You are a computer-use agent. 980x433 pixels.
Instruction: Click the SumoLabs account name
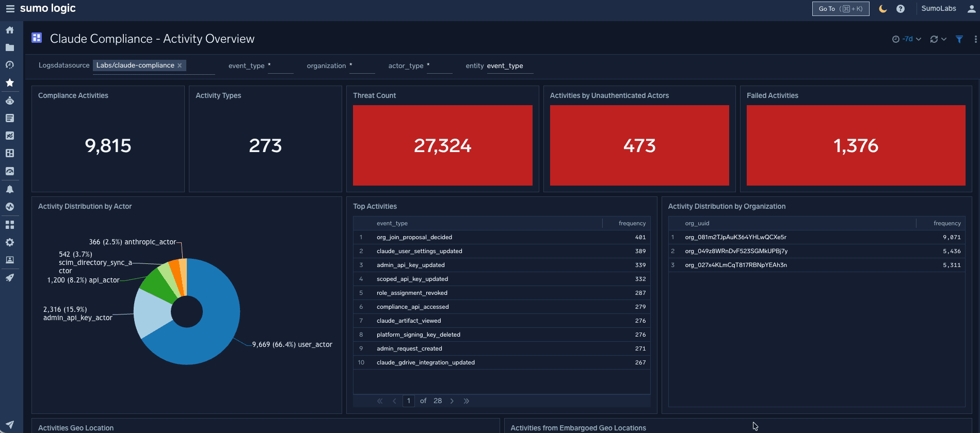pyautogui.click(x=939, y=9)
